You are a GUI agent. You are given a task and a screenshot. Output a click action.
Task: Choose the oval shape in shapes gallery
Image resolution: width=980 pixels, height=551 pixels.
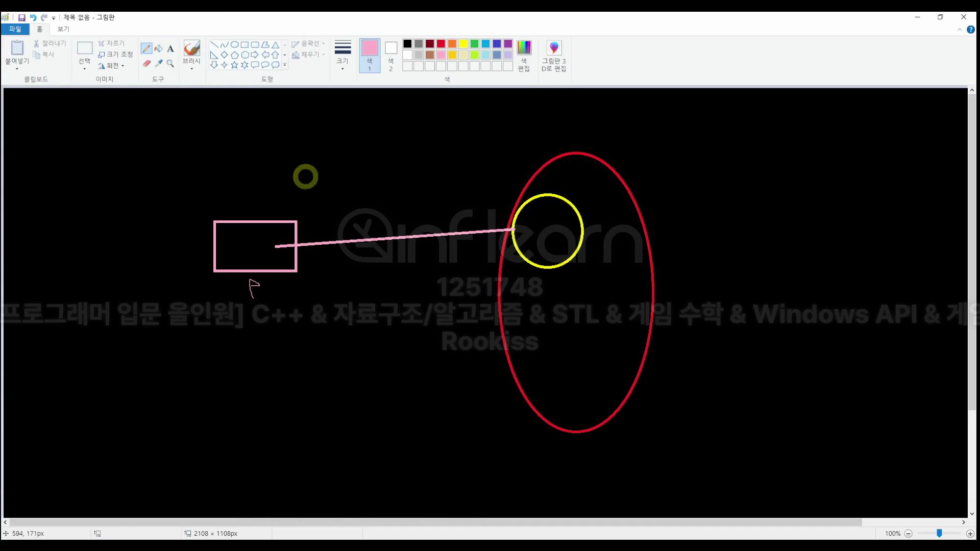(x=234, y=45)
